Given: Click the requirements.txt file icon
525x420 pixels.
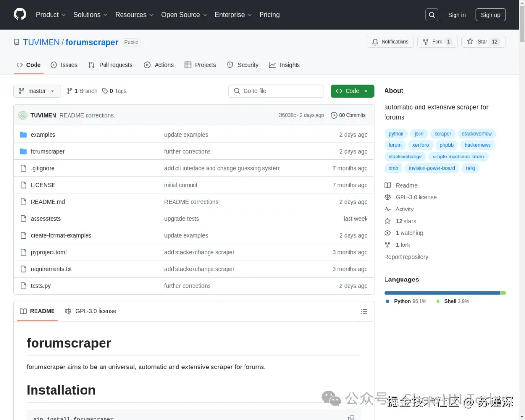Looking at the screenshot, I should click(23, 269).
